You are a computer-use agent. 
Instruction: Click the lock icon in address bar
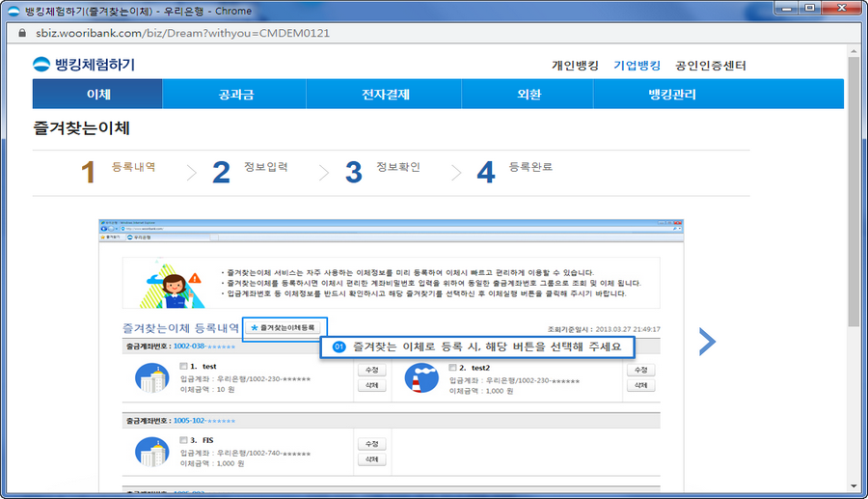point(22,33)
